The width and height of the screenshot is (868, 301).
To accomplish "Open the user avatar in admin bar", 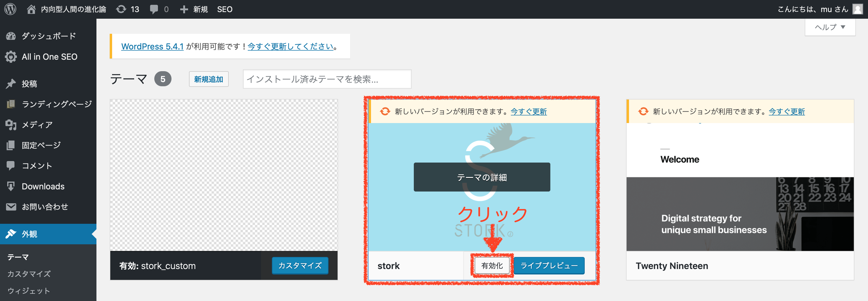I will (857, 9).
